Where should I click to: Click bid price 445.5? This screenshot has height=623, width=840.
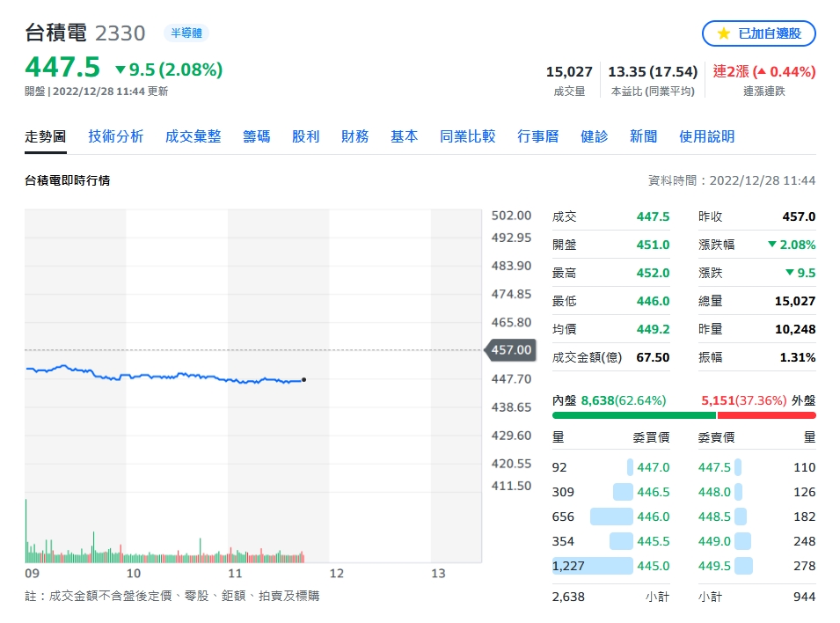coord(653,541)
